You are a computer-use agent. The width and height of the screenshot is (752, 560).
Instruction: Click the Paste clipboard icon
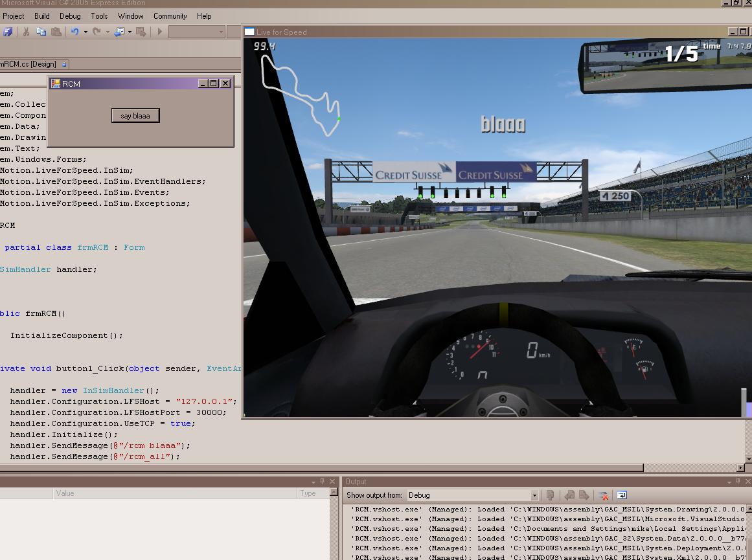click(56, 32)
